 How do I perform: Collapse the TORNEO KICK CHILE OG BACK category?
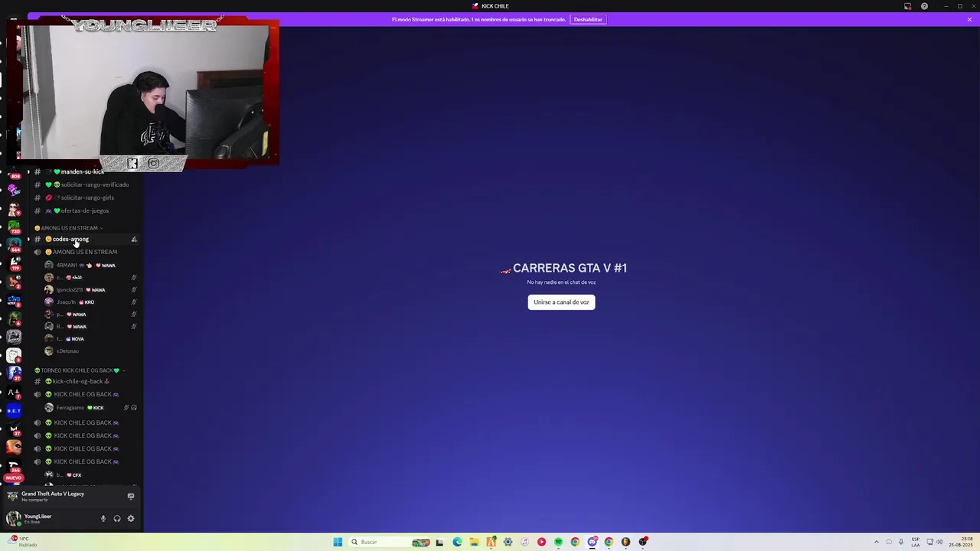(79, 370)
